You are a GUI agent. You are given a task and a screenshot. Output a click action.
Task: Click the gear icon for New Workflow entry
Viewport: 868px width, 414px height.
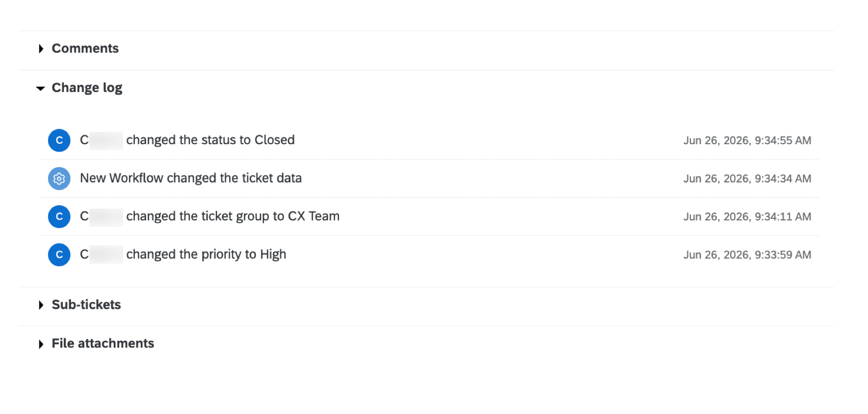click(x=59, y=178)
